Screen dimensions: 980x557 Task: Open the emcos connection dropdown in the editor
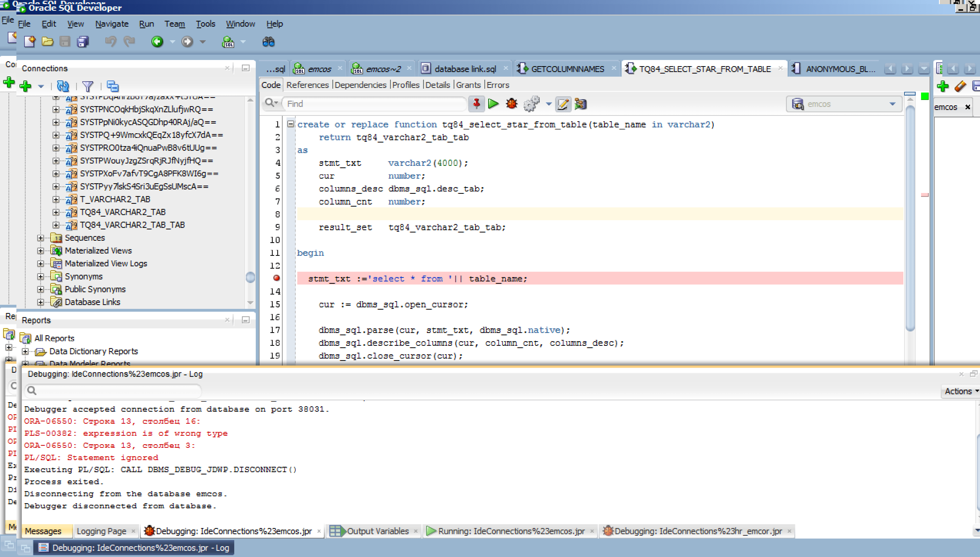892,104
